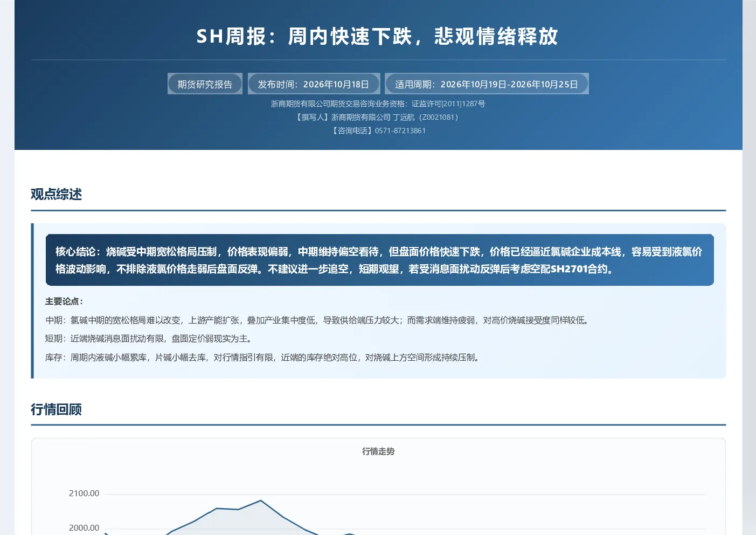
Task: Click the 行情走势 chart title
Action: pos(378,451)
